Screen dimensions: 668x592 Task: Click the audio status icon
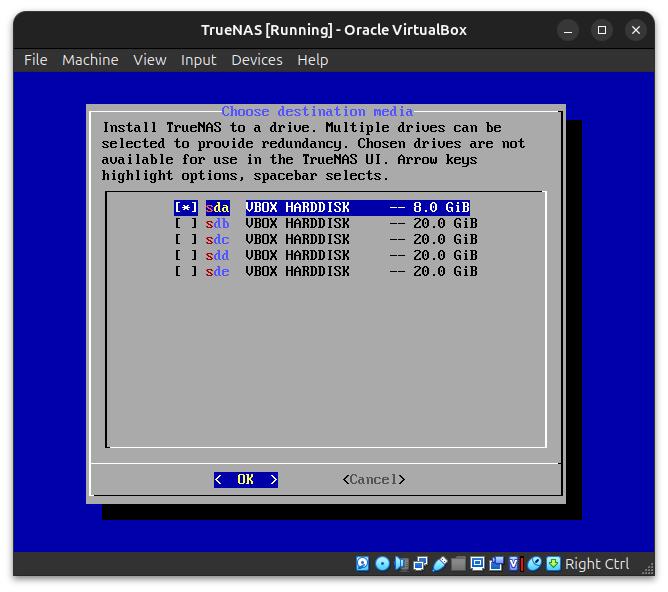point(401,564)
